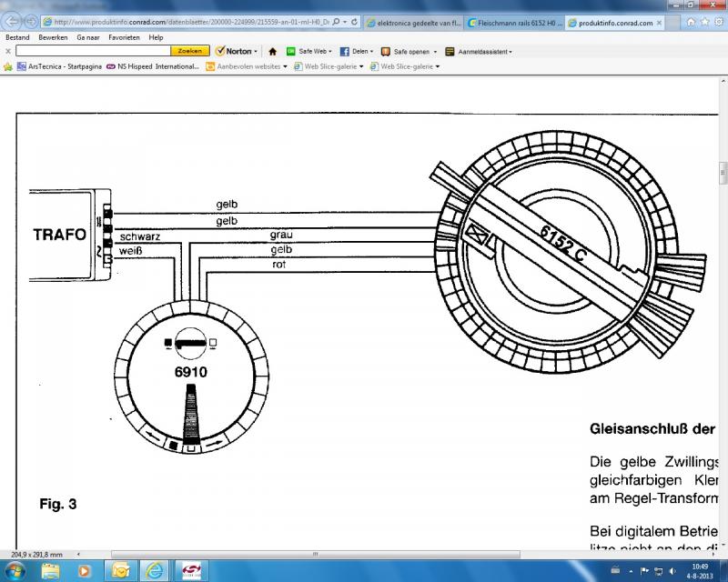Expand the Aanmeldassistent dropdown arrow

coord(511,52)
